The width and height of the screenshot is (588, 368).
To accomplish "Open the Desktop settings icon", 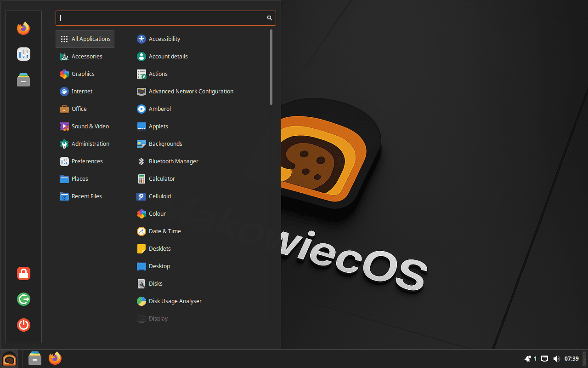I will (x=141, y=266).
